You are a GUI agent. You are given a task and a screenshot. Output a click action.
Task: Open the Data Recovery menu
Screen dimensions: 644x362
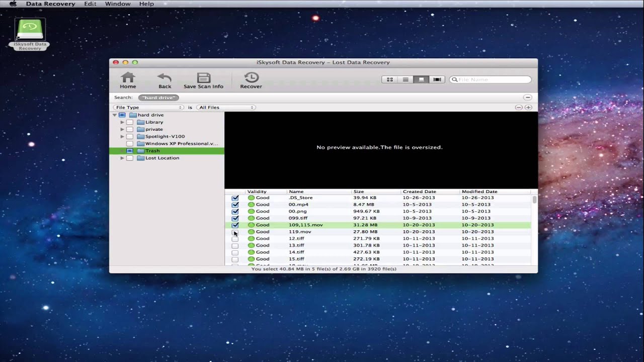[50, 4]
